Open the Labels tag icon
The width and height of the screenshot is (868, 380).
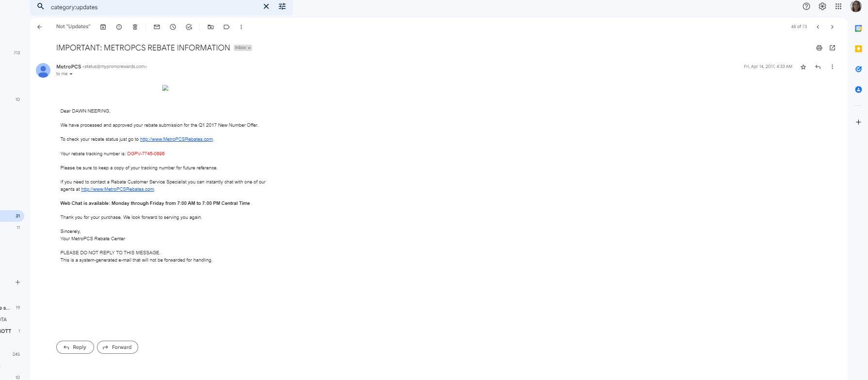pyautogui.click(x=226, y=27)
